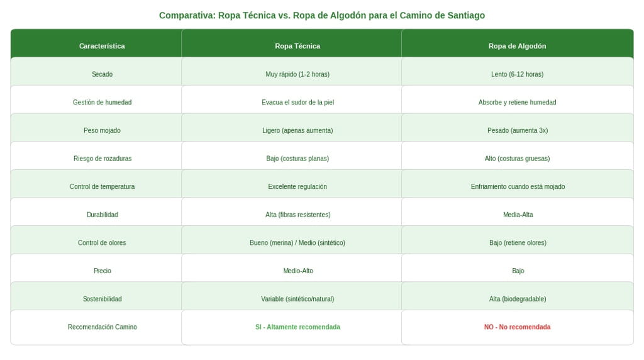Select the 'Gestión de humedad' row label
644x360 pixels.
tap(102, 102)
